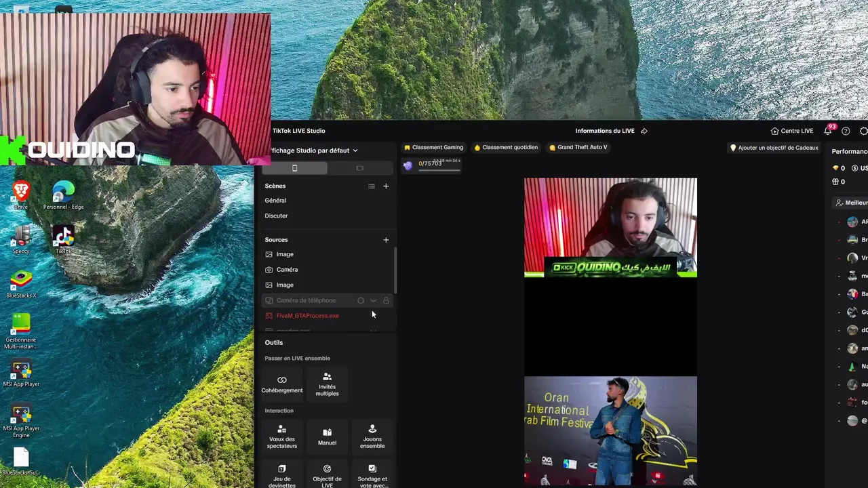Screen dimensions: 868x488
Task: Click the camera feed in the preview
Action: [x=610, y=228]
